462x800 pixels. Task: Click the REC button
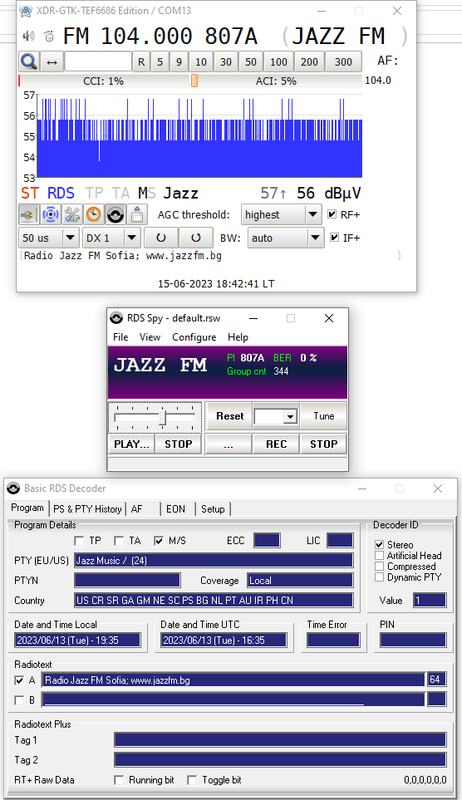tap(276, 444)
